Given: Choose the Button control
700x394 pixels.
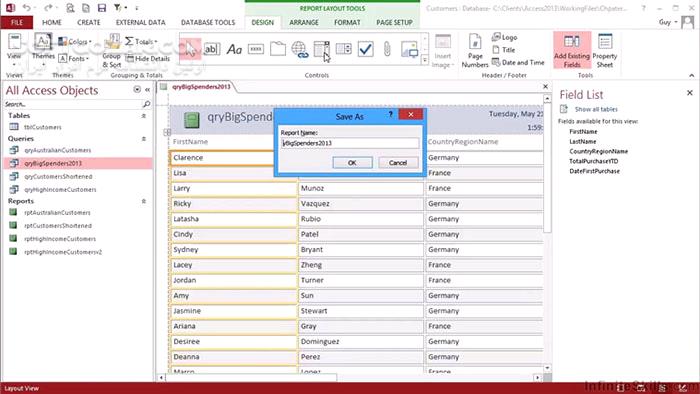Looking at the screenshot, I should [256, 49].
